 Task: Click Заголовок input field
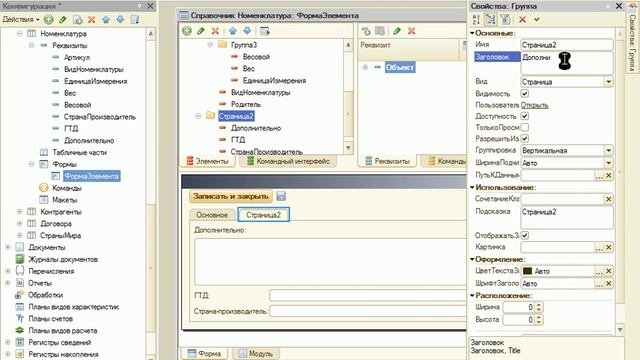567,63
